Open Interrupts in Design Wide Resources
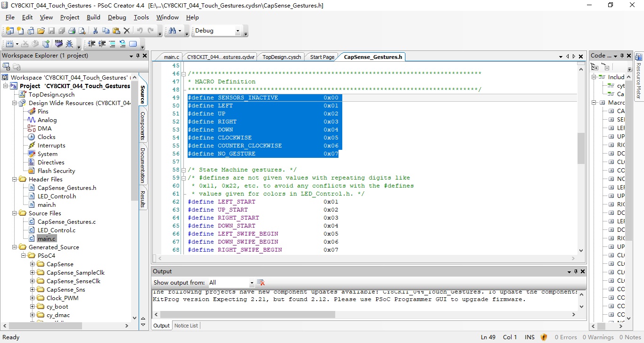The height and width of the screenshot is (343, 644). click(51, 146)
